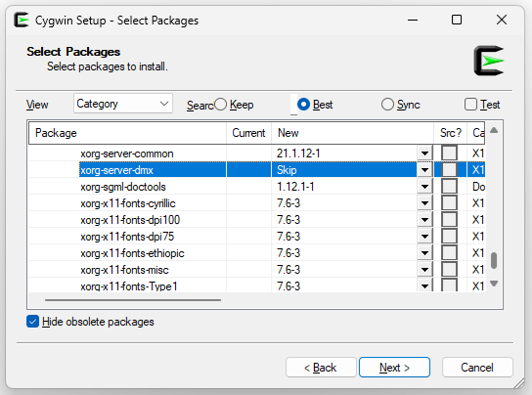
Task: Uncheck Hide obsolete packages
Action: (32, 322)
